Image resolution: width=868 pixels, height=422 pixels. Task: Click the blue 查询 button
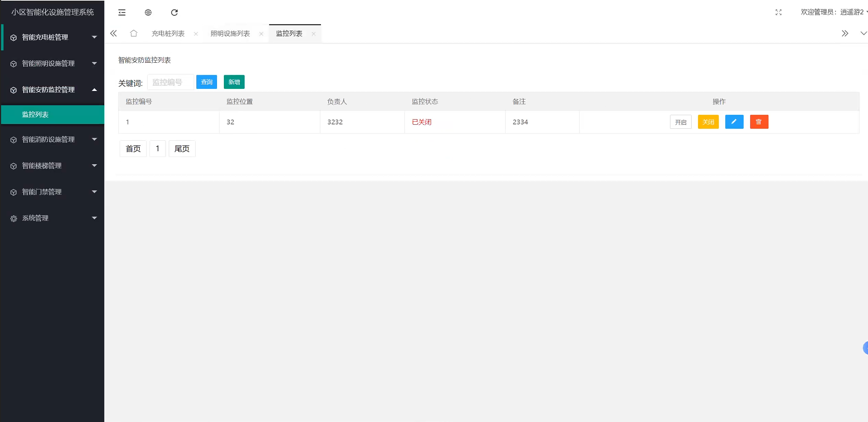tap(206, 82)
